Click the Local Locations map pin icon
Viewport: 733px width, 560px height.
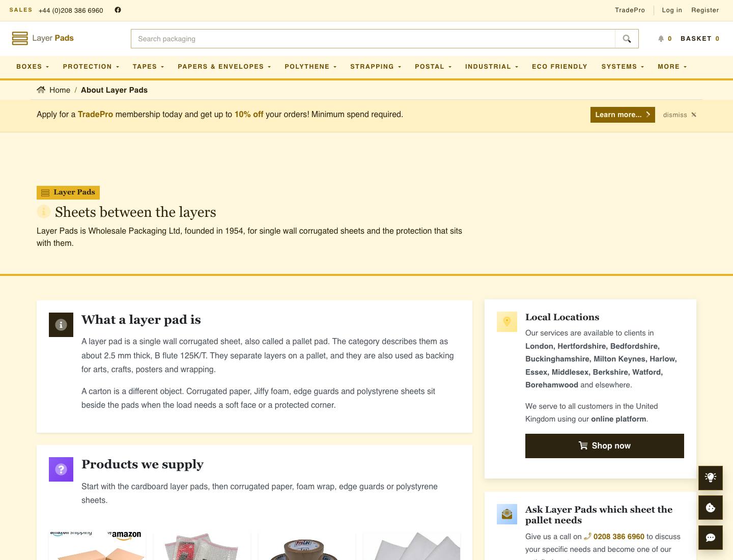coord(507,322)
